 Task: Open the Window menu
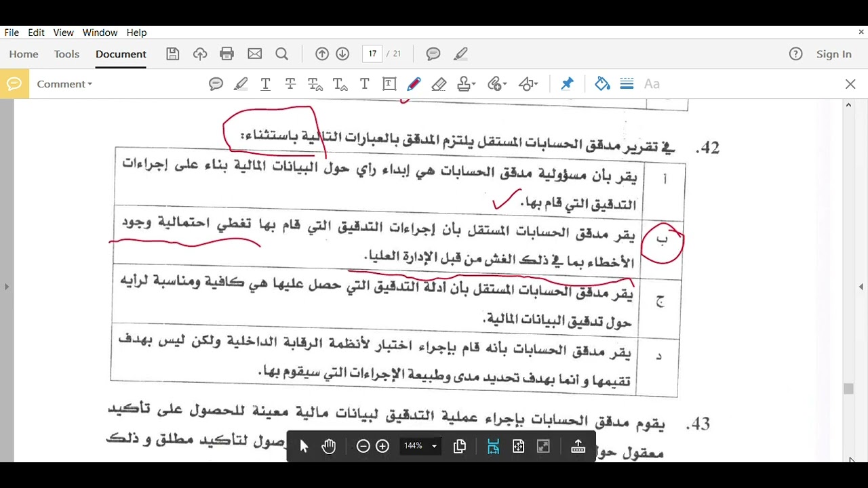click(x=100, y=33)
